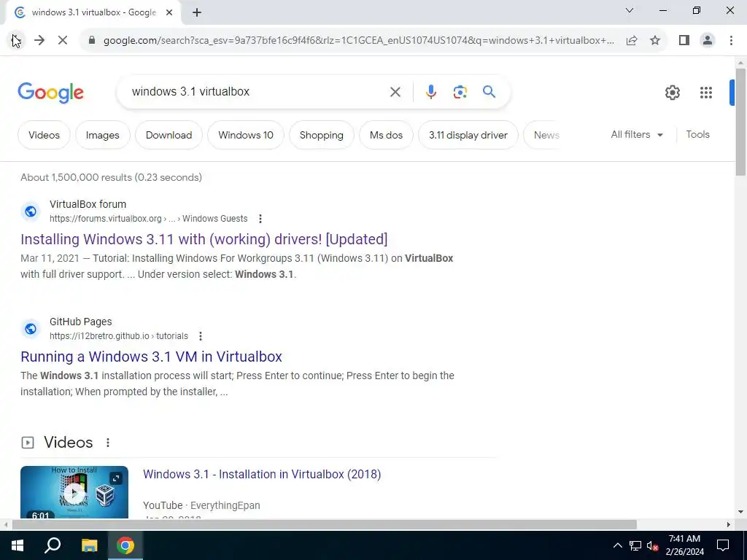Select the Ms dos filter chip
747x560 pixels.
click(386, 135)
